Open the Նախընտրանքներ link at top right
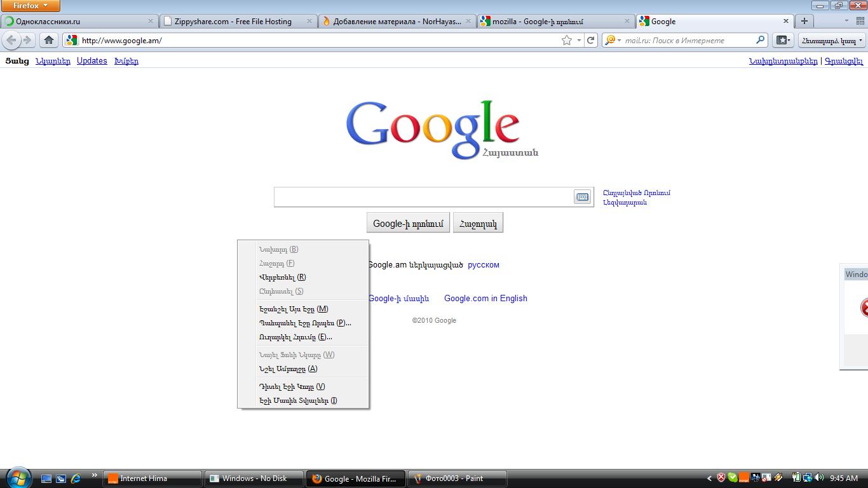Image resolution: width=868 pixels, height=488 pixels. (783, 61)
